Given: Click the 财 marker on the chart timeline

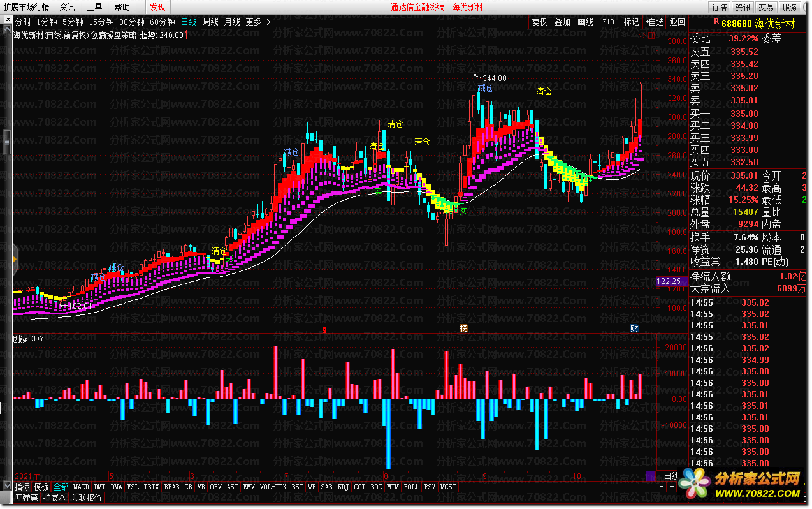Looking at the screenshot, I should (x=634, y=328).
